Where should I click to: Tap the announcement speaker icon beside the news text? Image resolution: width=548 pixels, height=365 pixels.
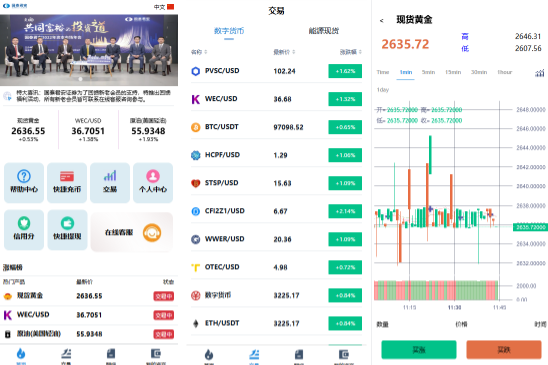(x=8, y=96)
